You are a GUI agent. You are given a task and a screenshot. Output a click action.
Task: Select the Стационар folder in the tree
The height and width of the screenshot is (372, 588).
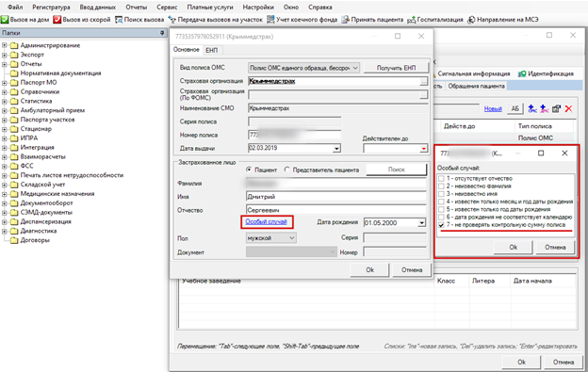tap(36, 129)
